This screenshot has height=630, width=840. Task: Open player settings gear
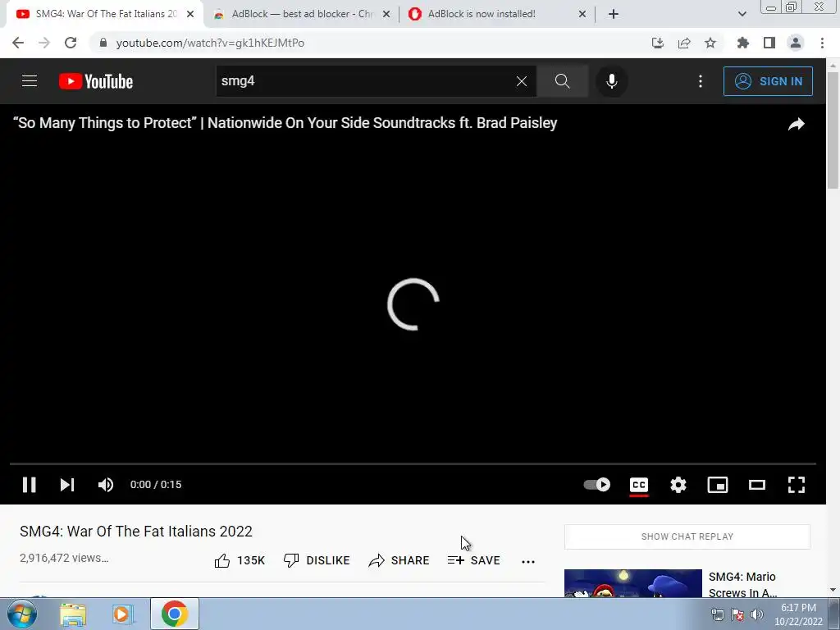click(x=678, y=485)
